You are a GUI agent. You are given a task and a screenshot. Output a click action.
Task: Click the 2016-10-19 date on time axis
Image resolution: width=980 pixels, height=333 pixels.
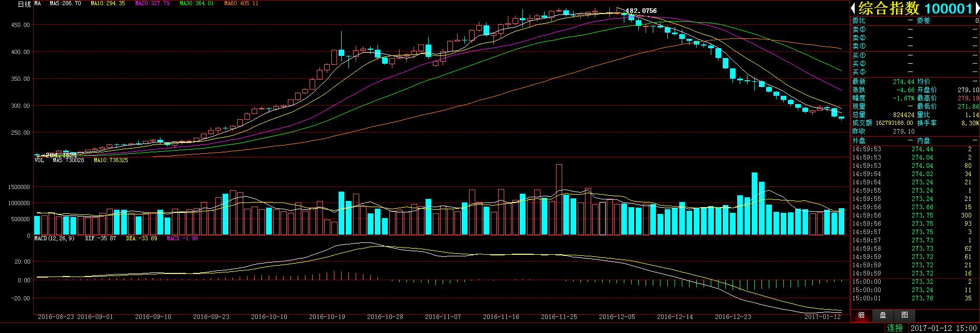pyautogui.click(x=327, y=316)
